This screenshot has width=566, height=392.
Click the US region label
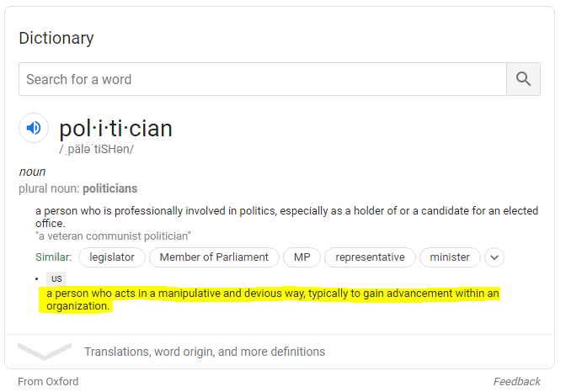56,279
